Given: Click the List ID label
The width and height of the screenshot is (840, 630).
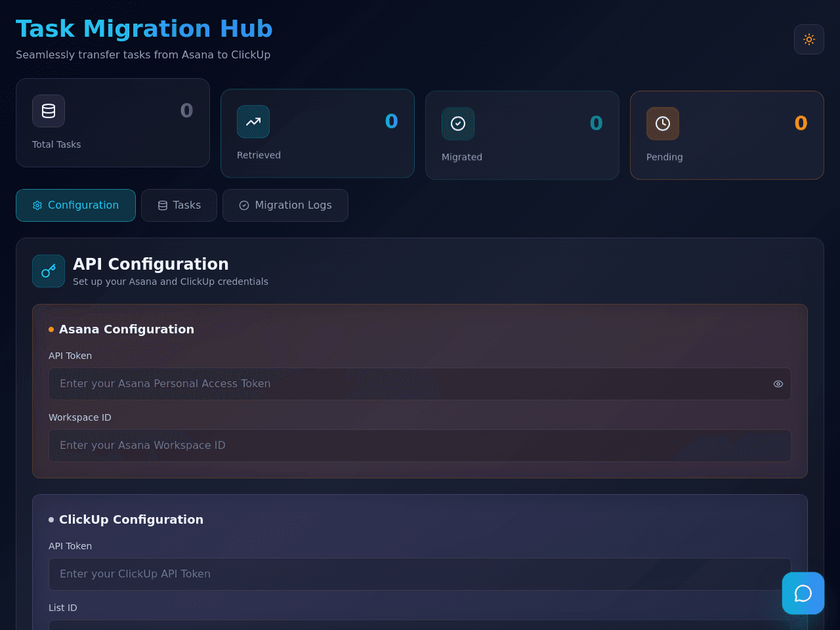Looking at the screenshot, I should point(63,608).
